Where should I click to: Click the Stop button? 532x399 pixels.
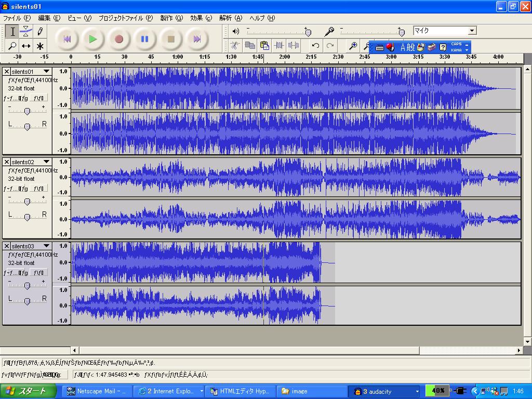click(171, 39)
